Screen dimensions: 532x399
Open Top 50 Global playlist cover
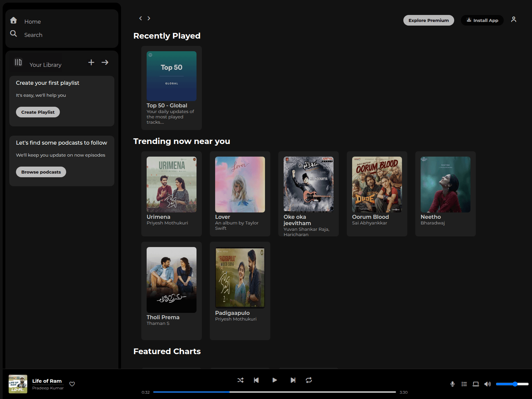pyautogui.click(x=172, y=76)
